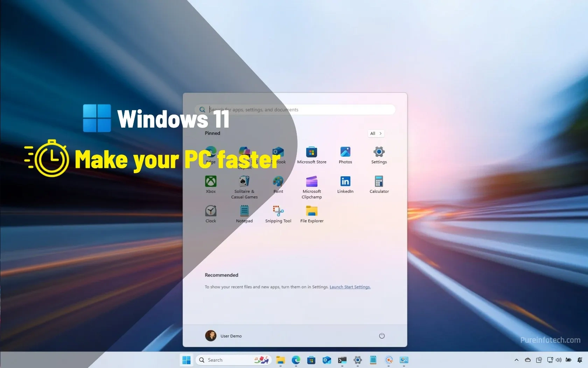Screen dimensions: 588x368
Task: Open Microsoft Edge from the taskbar
Action: [296, 360]
